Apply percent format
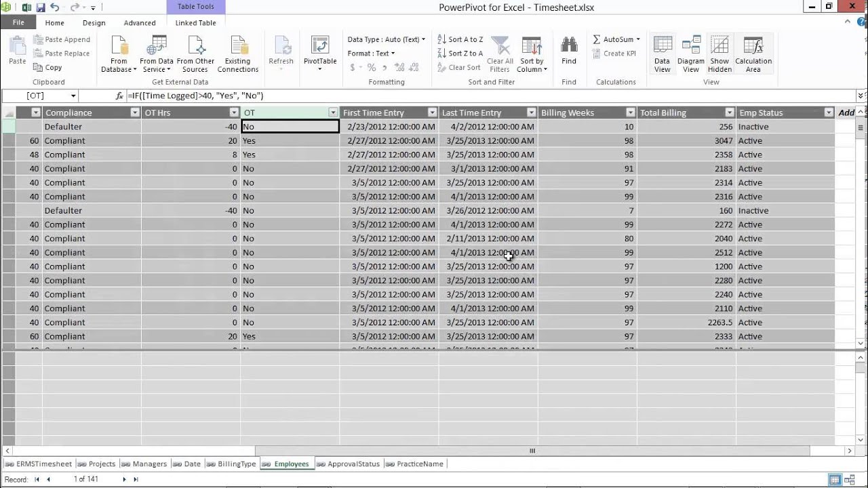 click(x=372, y=68)
